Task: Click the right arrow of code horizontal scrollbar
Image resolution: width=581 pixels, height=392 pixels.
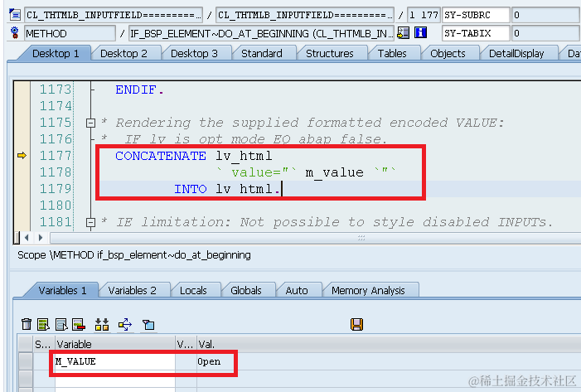Action: [x=41, y=238]
